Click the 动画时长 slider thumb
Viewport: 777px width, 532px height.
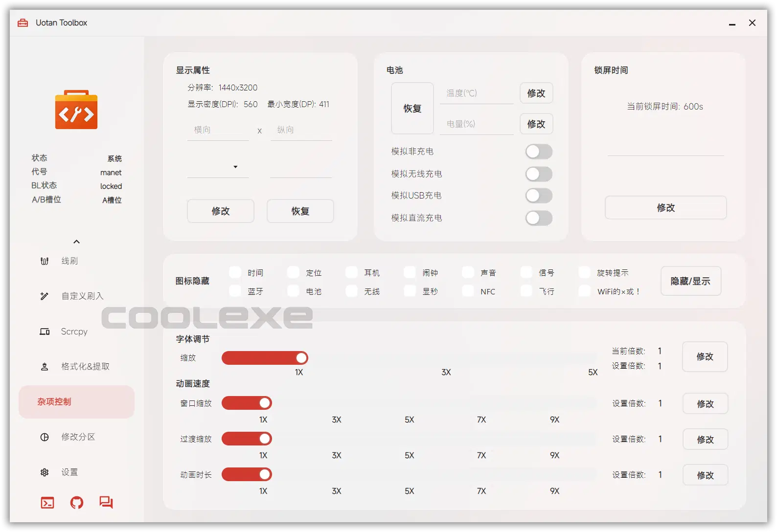[x=265, y=474]
